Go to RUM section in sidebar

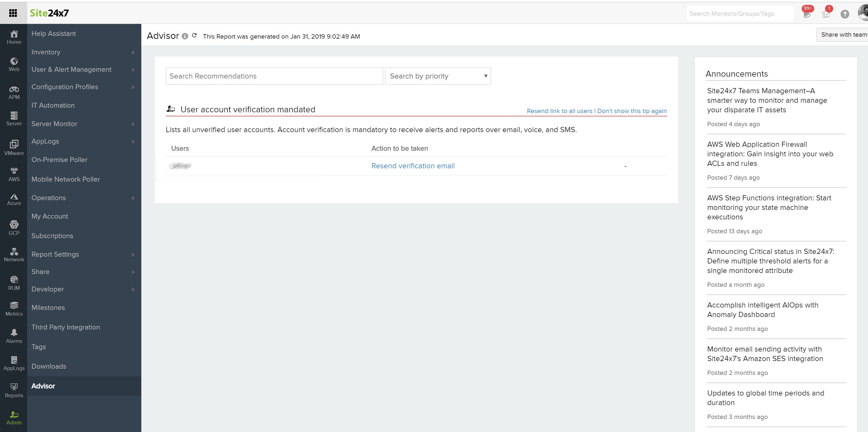14,283
